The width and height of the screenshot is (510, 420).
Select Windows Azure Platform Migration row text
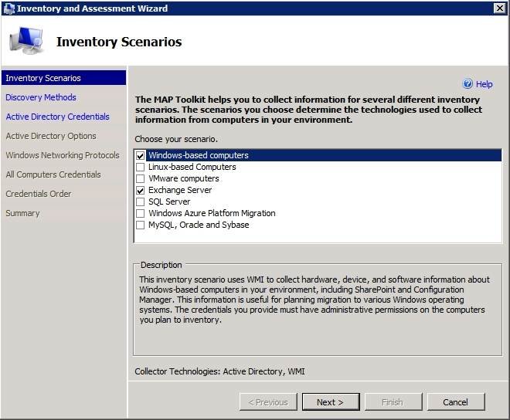tap(212, 213)
